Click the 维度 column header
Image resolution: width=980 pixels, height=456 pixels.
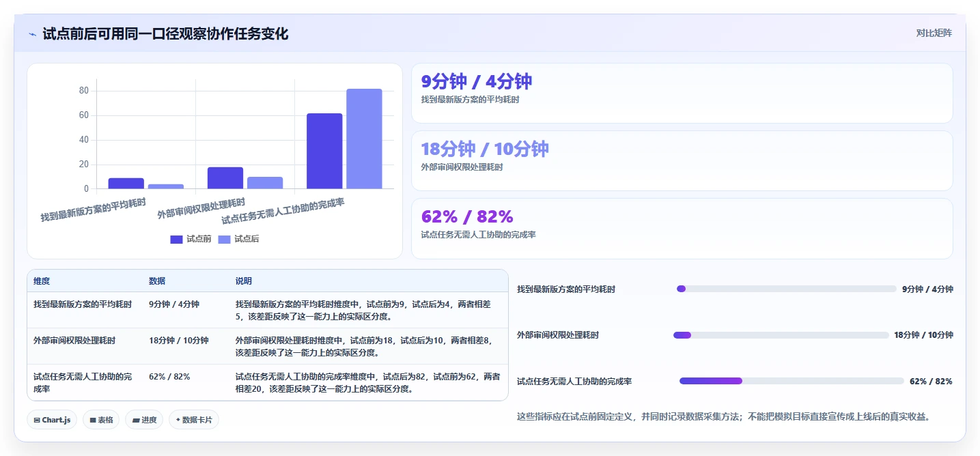(42, 281)
